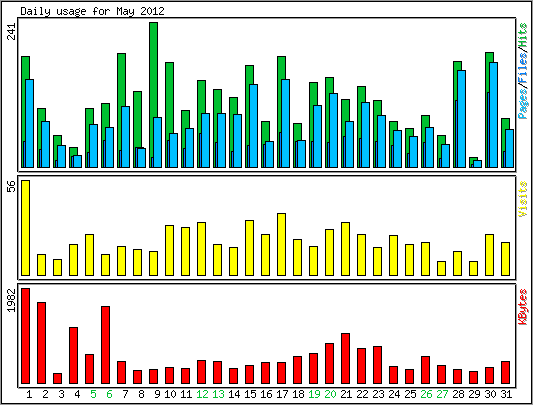Select green weekend day 5 label
This screenshot has height=405, width=533.
click(93, 394)
